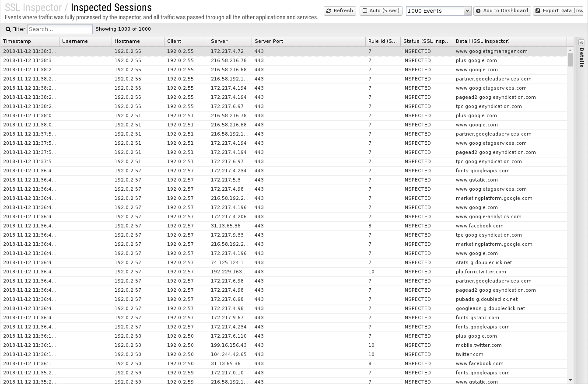The height and width of the screenshot is (384, 588).
Task: Click www.google-analytics.com detail cell
Action: [489, 216]
